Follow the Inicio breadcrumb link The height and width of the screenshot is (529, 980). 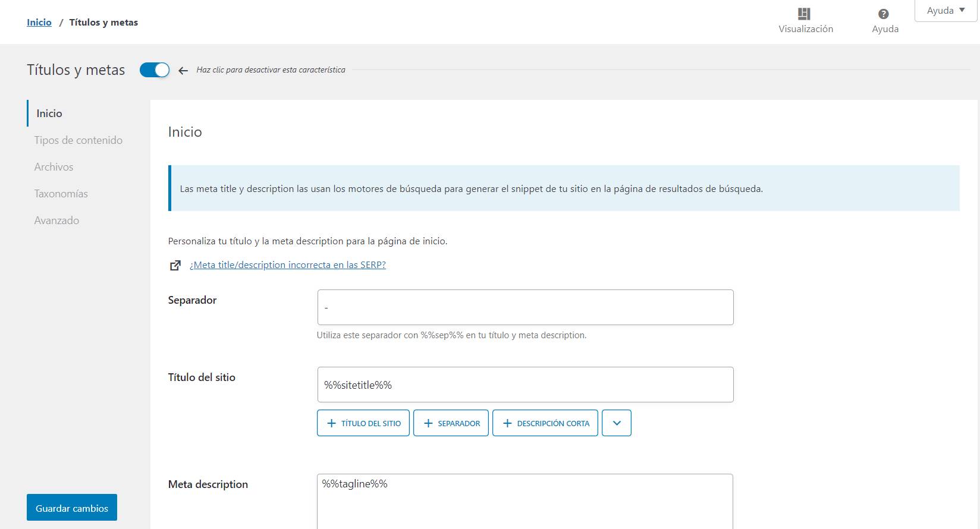[x=39, y=23]
